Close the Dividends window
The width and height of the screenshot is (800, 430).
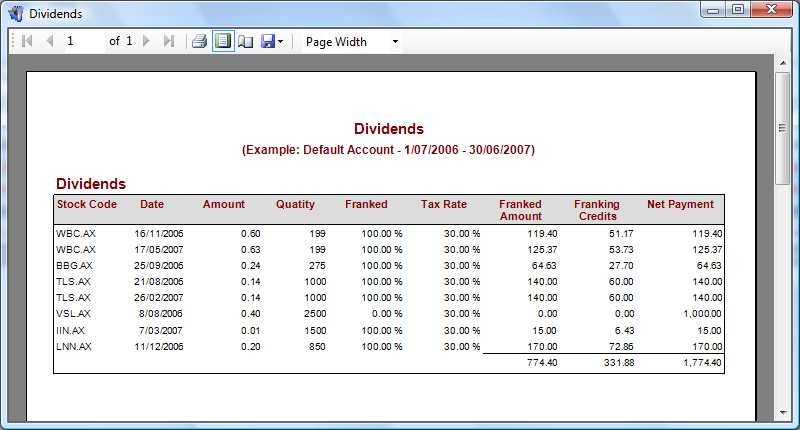pyautogui.click(x=771, y=10)
